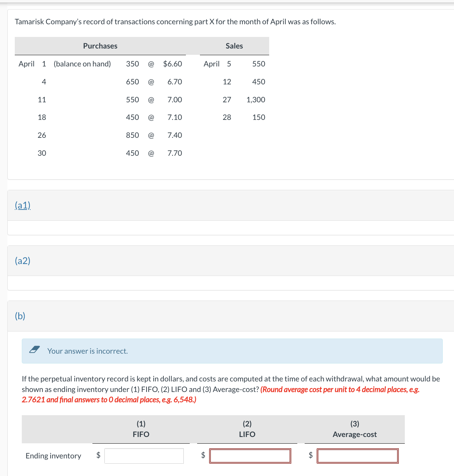This screenshot has width=454, height=476.
Task: Open the (a1) section link
Action: 22,205
